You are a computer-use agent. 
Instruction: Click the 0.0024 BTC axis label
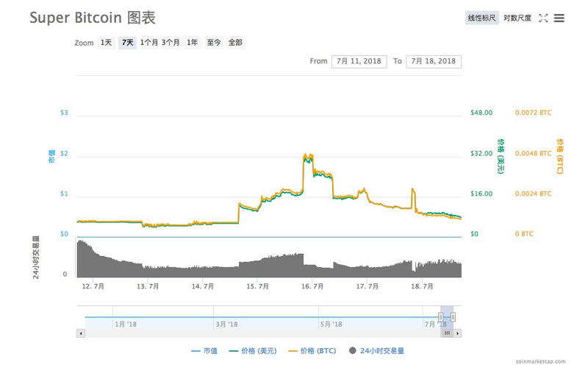[x=534, y=194]
